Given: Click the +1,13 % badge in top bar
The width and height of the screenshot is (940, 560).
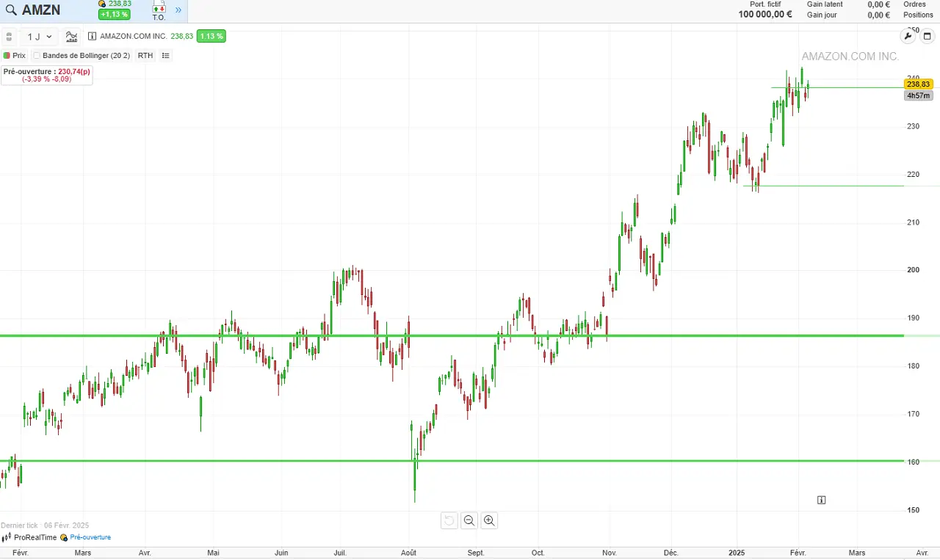Looking at the screenshot, I should pyautogui.click(x=115, y=14).
